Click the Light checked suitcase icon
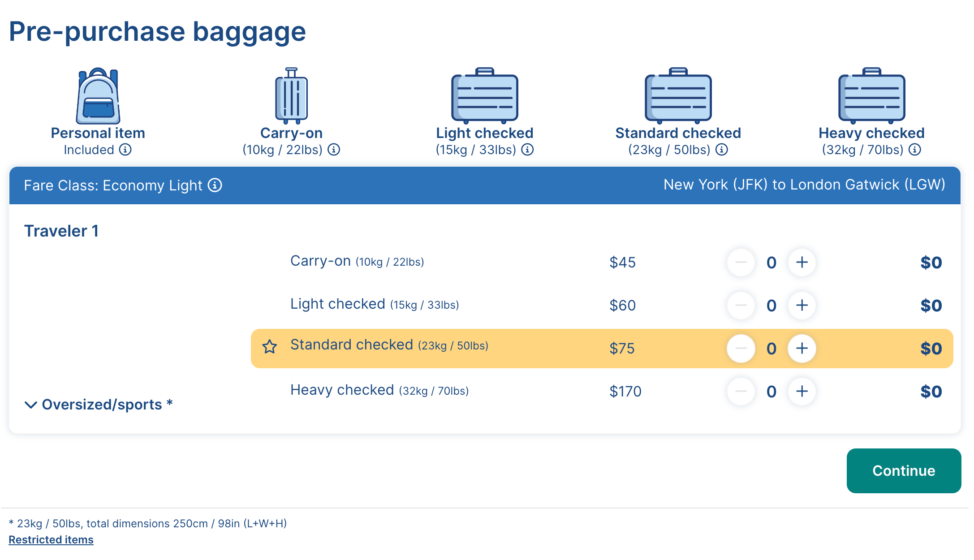974x560 pixels. pos(485,95)
